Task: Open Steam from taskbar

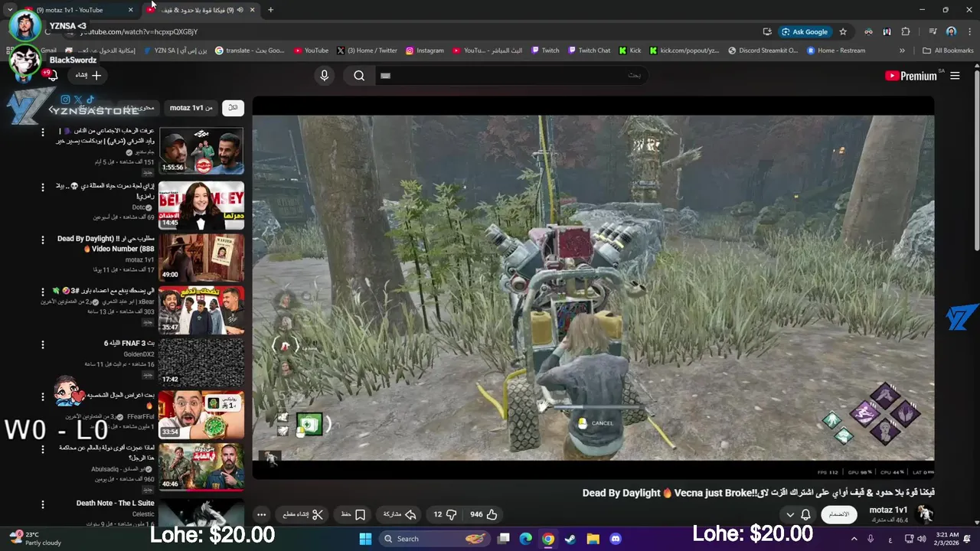Action: point(570,539)
